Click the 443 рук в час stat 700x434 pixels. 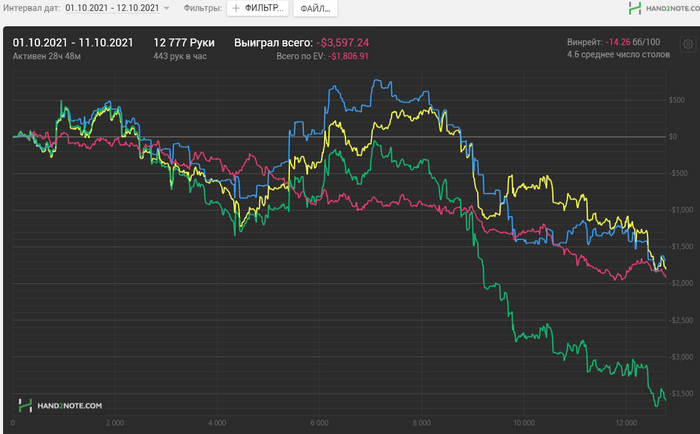180,57
